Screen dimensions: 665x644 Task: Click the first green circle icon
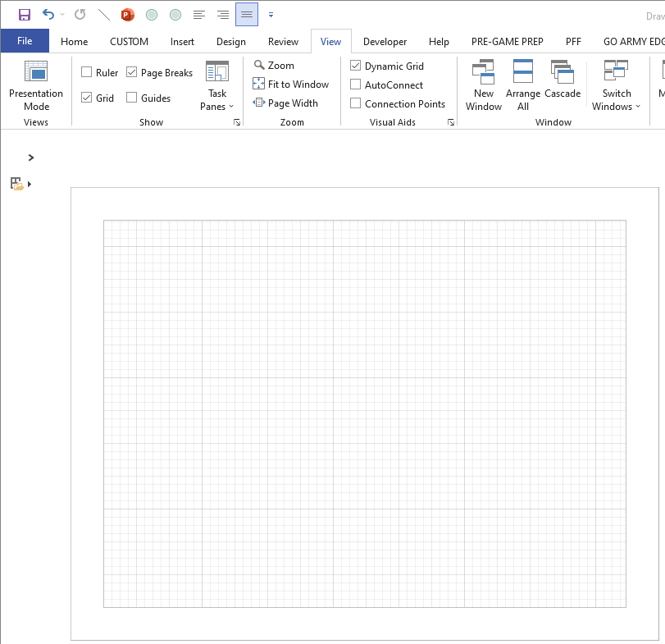[152, 15]
